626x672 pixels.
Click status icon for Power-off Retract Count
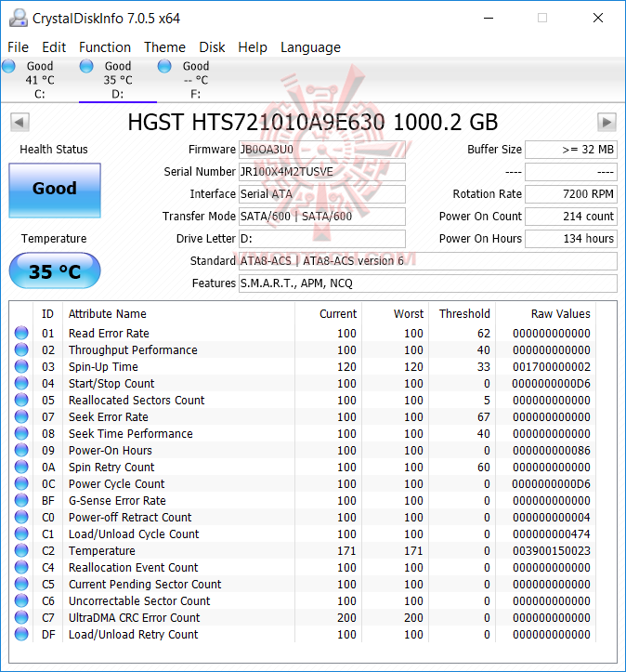(x=21, y=517)
